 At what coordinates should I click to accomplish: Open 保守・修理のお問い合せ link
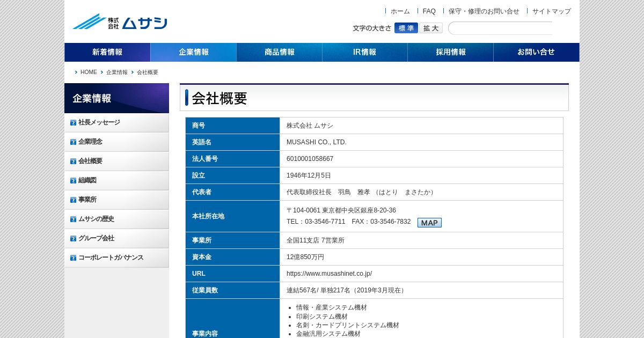point(484,11)
